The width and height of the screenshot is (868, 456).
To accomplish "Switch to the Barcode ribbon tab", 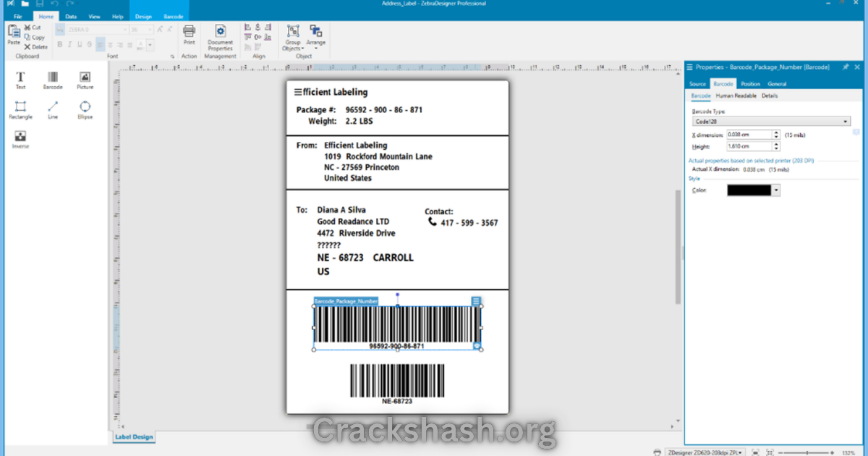I will coord(174,16).
